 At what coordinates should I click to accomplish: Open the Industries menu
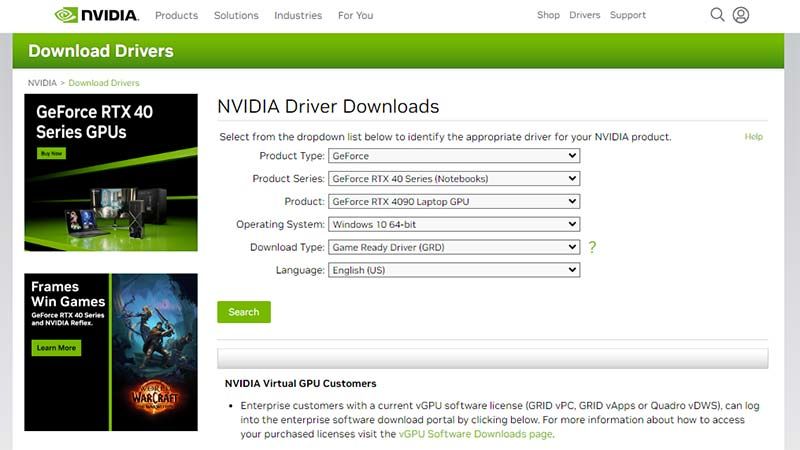pos(298,15)
